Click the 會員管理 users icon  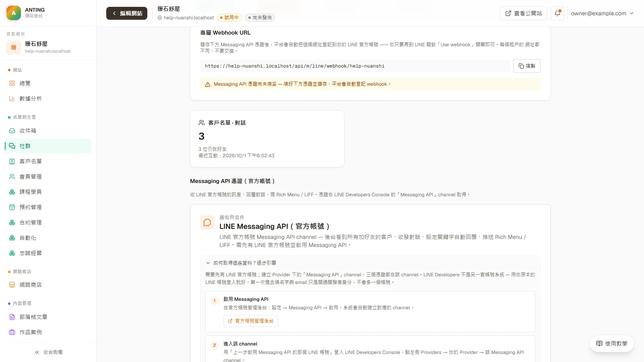(12, 177)
